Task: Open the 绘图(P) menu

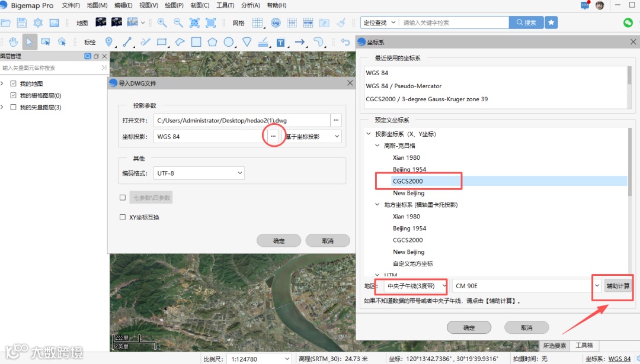Action: (x=174, y=5)
